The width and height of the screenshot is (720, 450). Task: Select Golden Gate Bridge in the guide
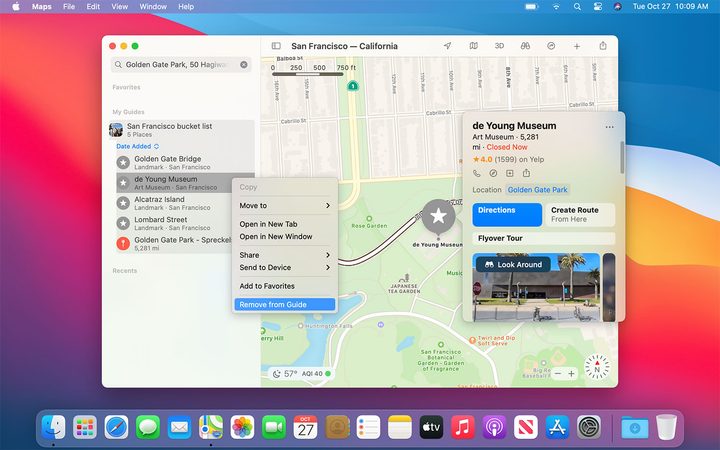click(185, 163)
